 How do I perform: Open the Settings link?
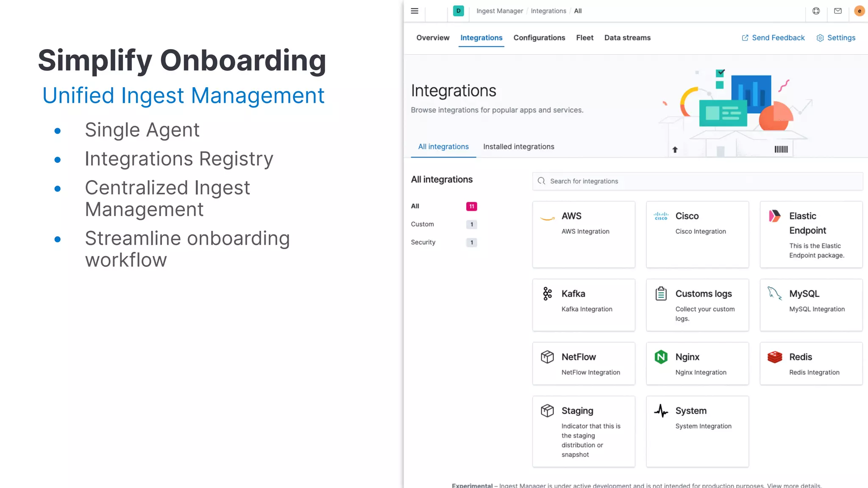click(841, 38)
